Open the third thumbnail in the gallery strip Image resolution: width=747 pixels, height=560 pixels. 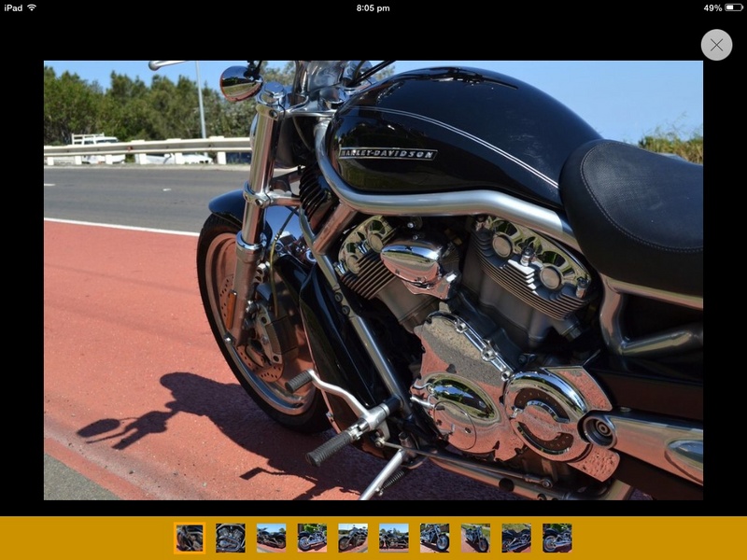click(271, 539)
